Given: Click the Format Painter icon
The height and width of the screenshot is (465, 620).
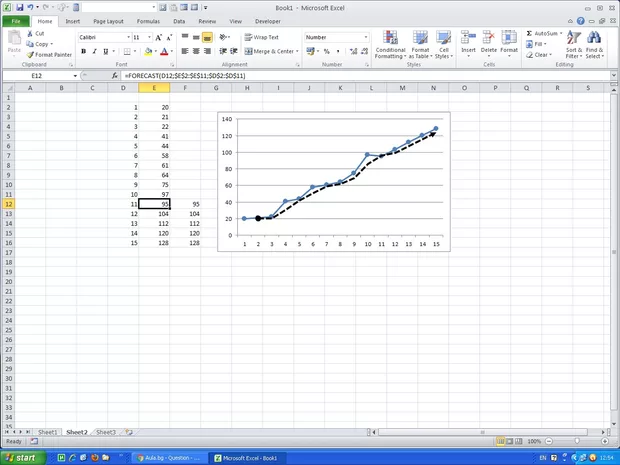Looking at the screenshot, I should click(x=29, y=55).
